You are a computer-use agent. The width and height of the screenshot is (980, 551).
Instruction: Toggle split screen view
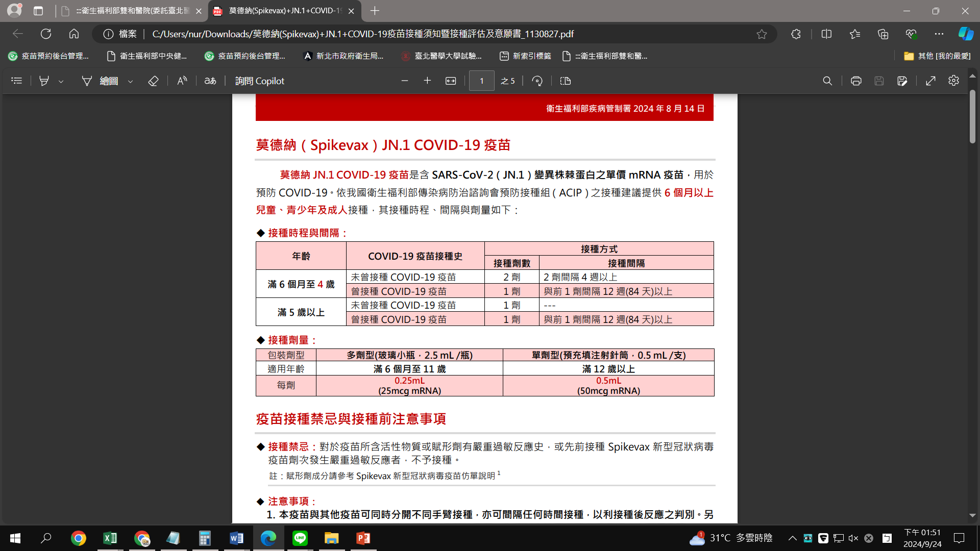826,34
